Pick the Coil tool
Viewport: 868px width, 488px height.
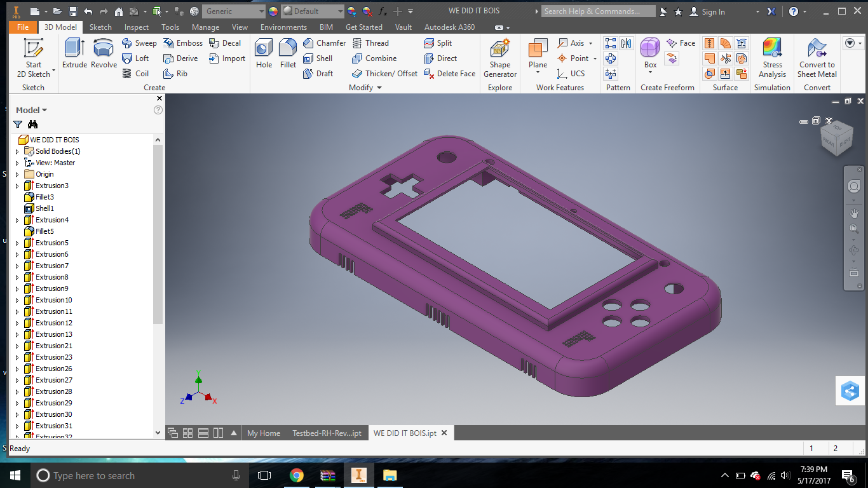tap(135, 74)
